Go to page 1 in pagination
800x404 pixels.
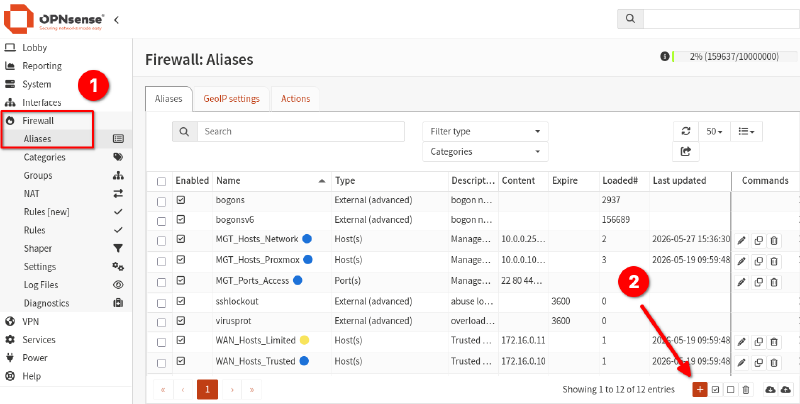click(x=207, y=390)
